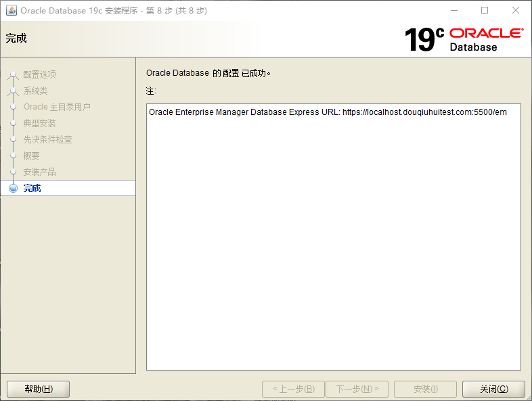Maximize the Oracle installer window
The image size is (532, 401).
click(485, 11)
